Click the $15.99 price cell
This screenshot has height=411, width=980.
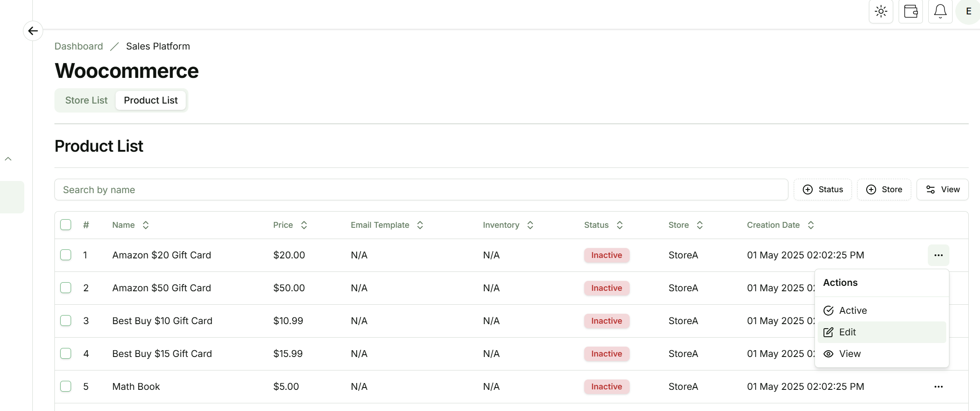tap(288, 354)
